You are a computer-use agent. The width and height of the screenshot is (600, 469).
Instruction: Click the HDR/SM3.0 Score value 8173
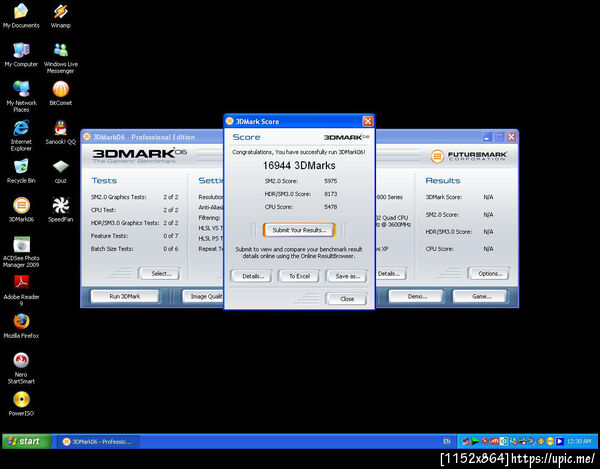point(330,194)
